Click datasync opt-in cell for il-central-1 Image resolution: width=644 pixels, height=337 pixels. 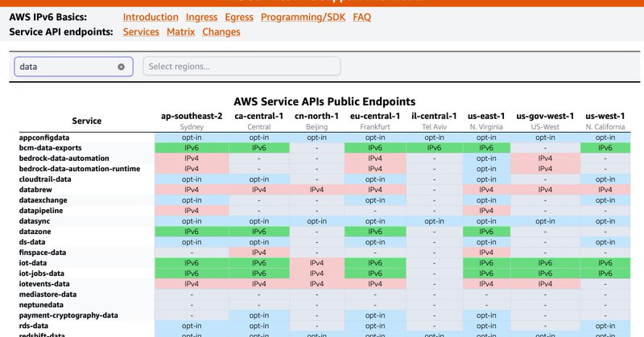point(434,221)
